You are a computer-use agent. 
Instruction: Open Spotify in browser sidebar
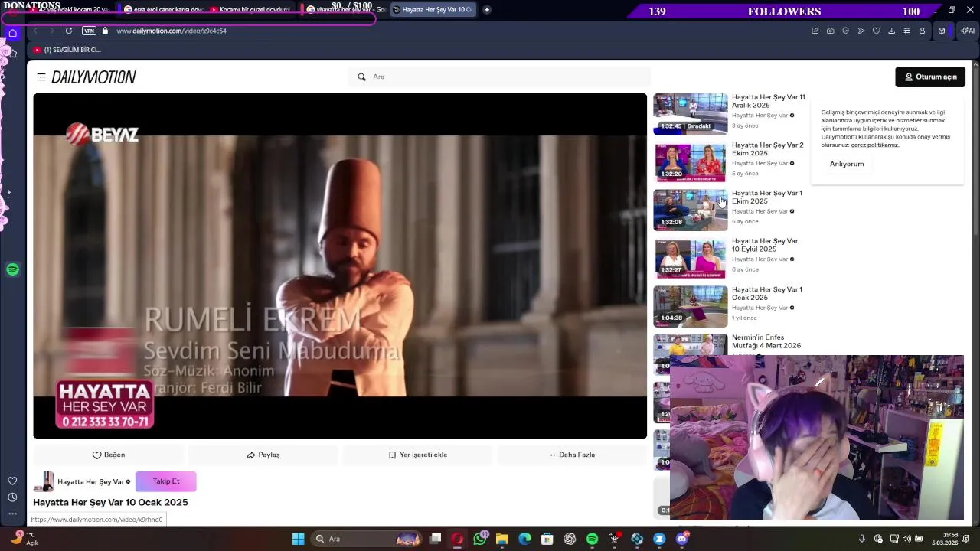[12, 269]
